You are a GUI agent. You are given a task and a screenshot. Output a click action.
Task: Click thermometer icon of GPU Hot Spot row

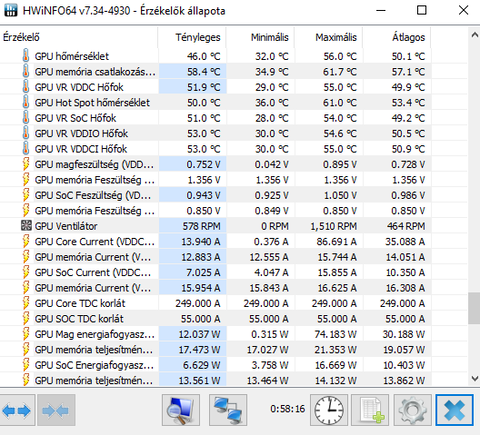click(x=26, y=102)
